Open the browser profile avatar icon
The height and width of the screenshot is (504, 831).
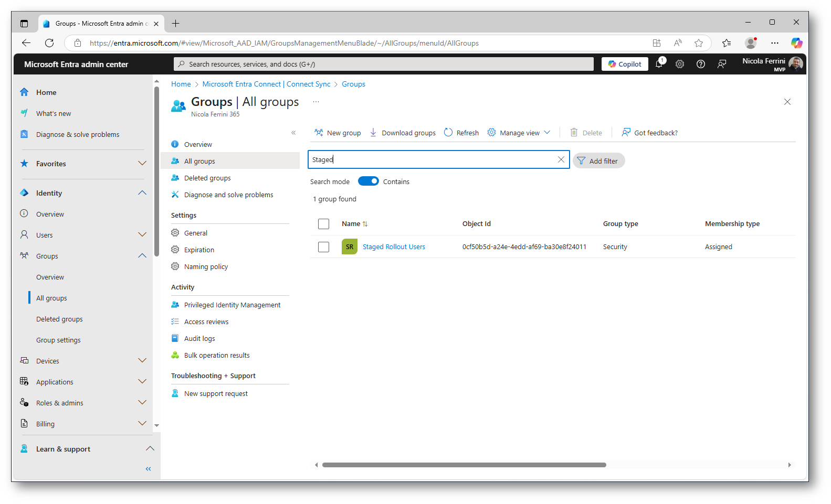751,43
